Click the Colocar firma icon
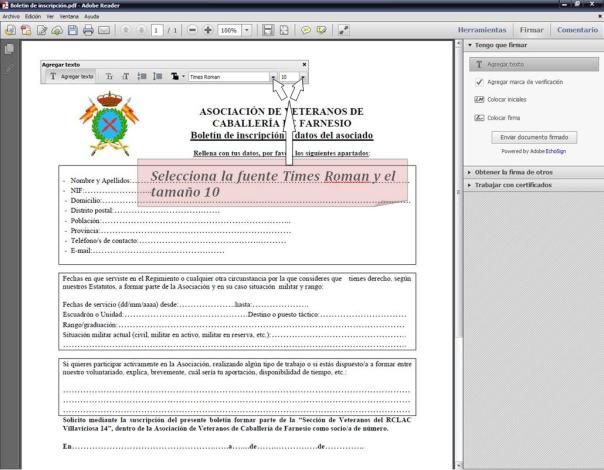 (479, 118)
